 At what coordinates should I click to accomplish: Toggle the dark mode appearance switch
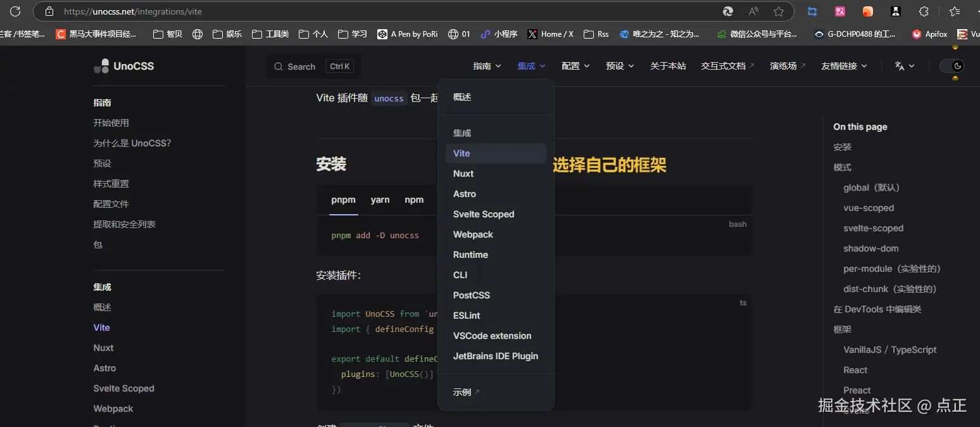[952, 66]
